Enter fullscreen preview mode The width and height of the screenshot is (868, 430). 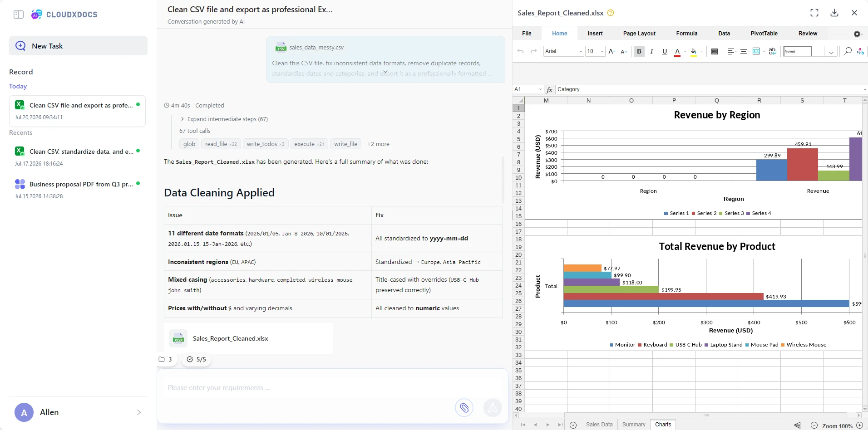tap(814, 13)
